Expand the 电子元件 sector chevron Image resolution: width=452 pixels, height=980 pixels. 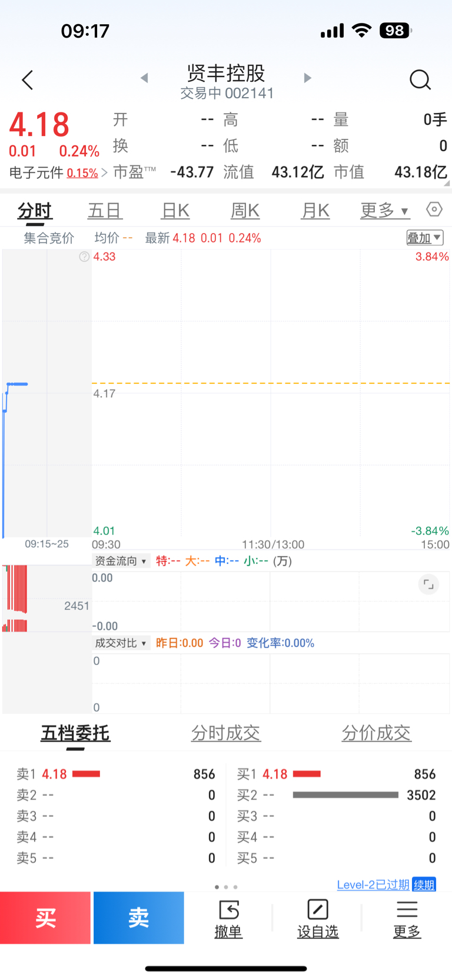[104, 173]
